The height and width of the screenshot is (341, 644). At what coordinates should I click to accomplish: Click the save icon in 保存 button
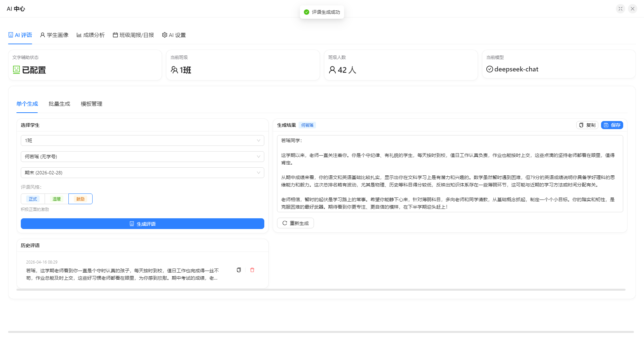(x=606, y=125)
